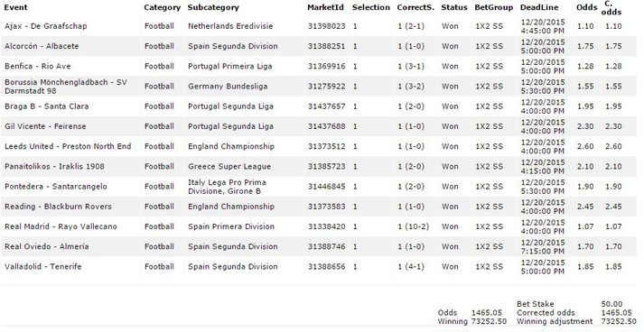Click the Event column header
The width and height of the screenshot is (644, 332).
pos(16,7)
